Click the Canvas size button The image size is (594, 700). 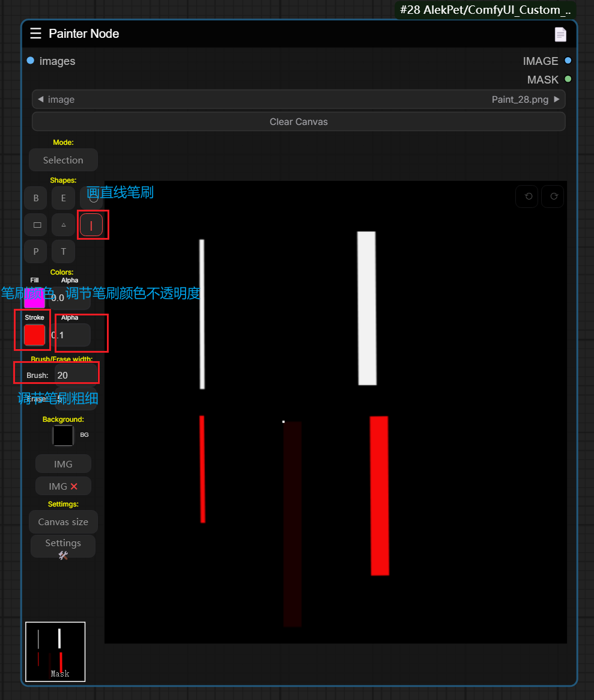[x=63, y=522]
